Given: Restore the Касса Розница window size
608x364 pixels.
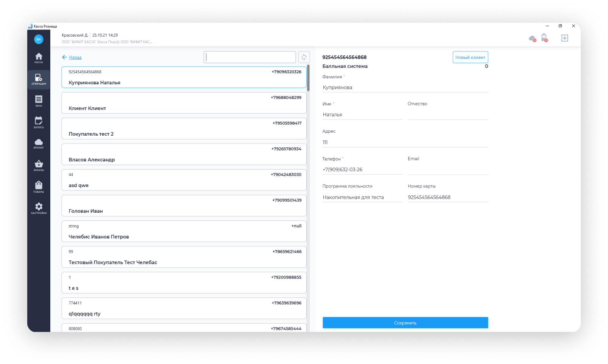Looking at the screenshot, I should point(560,26).
